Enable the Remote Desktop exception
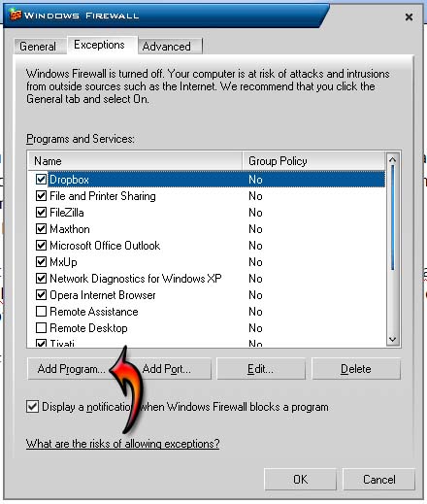 [x=41, y=328]
